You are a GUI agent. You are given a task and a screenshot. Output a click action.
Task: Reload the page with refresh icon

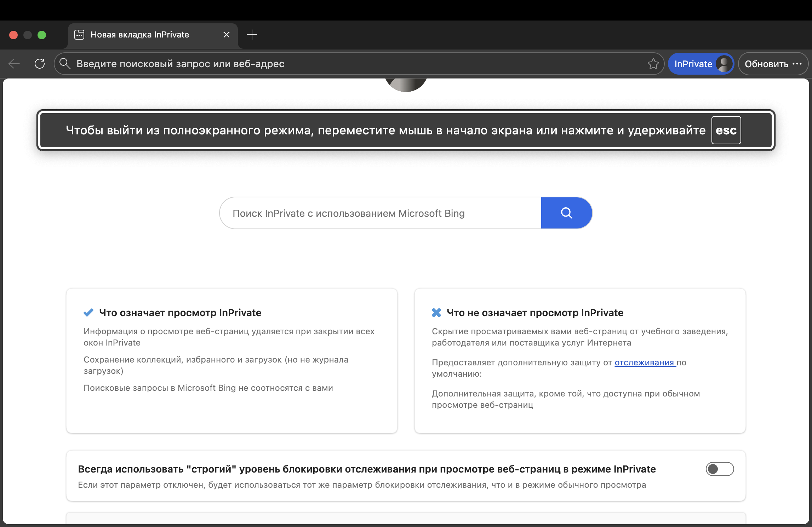coord(40,64)
